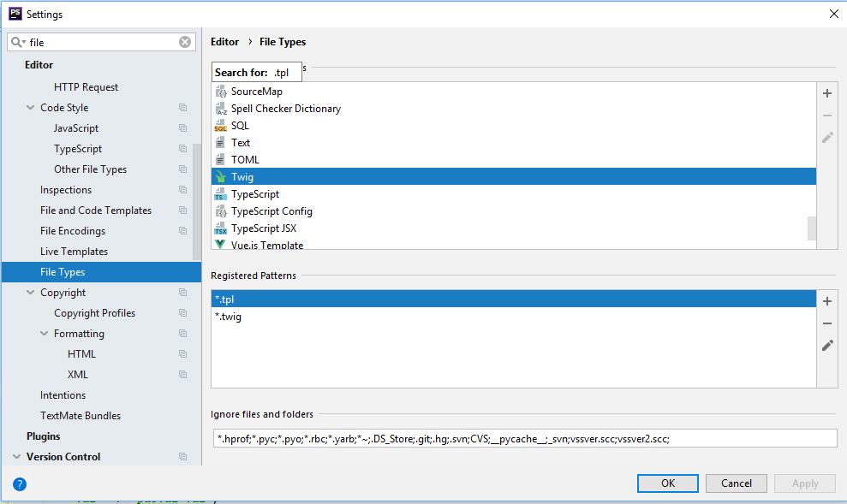
Task: Expand the Version Control section
Action: tap(17, 457)
